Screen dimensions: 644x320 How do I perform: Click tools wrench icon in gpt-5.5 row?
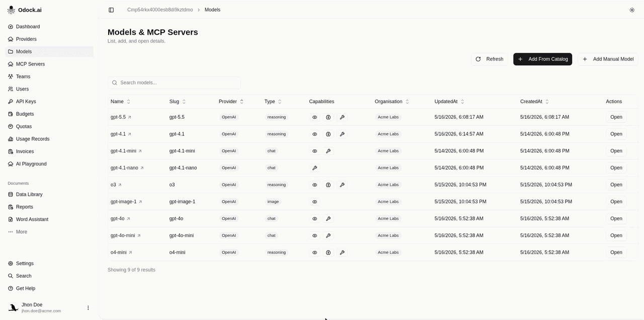(342, 117)
